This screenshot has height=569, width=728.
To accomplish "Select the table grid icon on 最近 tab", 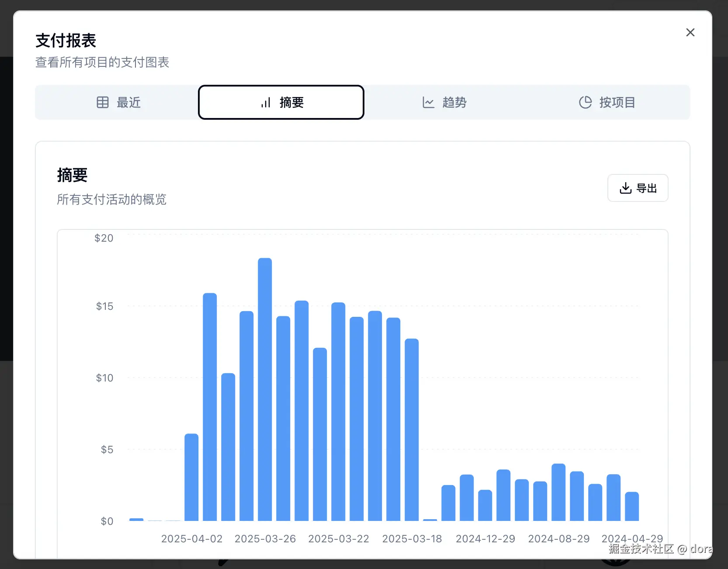I will point(103,102).
